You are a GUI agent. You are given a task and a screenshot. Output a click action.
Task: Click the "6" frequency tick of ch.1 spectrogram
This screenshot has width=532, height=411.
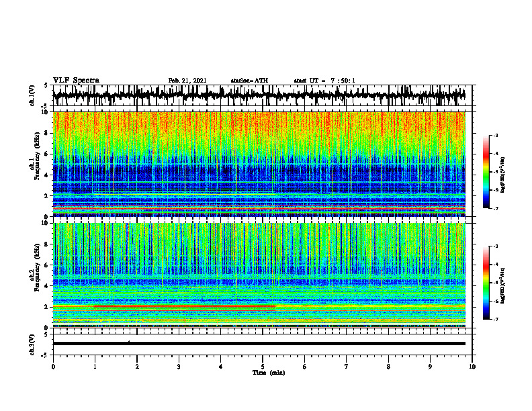click(x=48, y=154)
